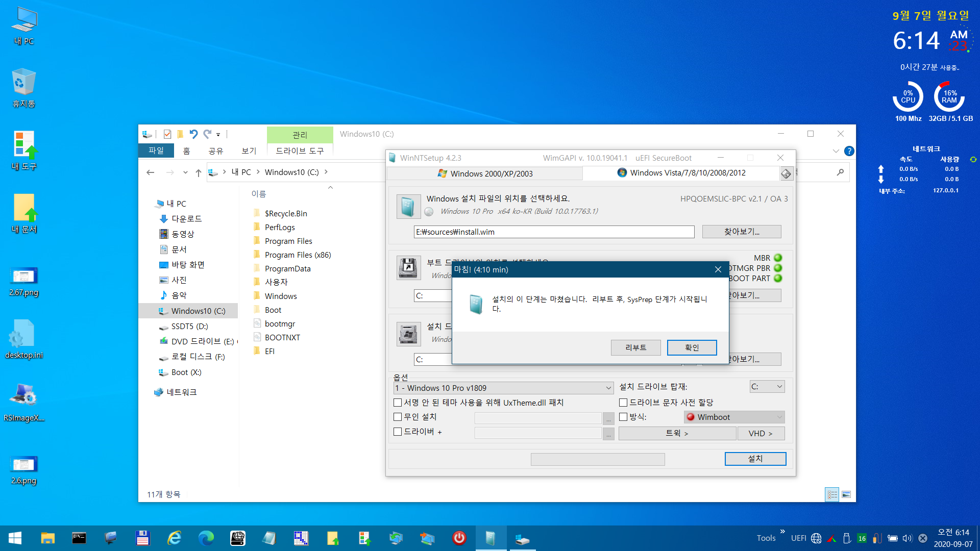Click the undo icon in Explorer toolbar
980x551 pixels.
193,134
